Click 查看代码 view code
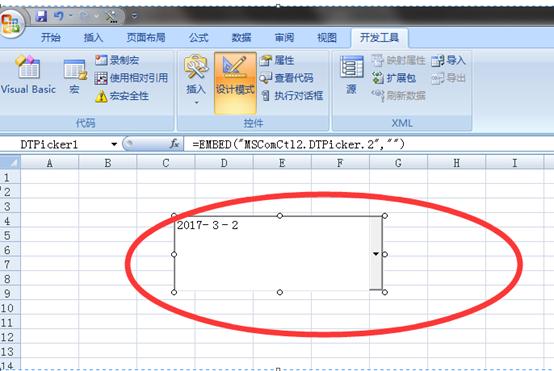Screen dimensions: 554x371 click(286, 78)
